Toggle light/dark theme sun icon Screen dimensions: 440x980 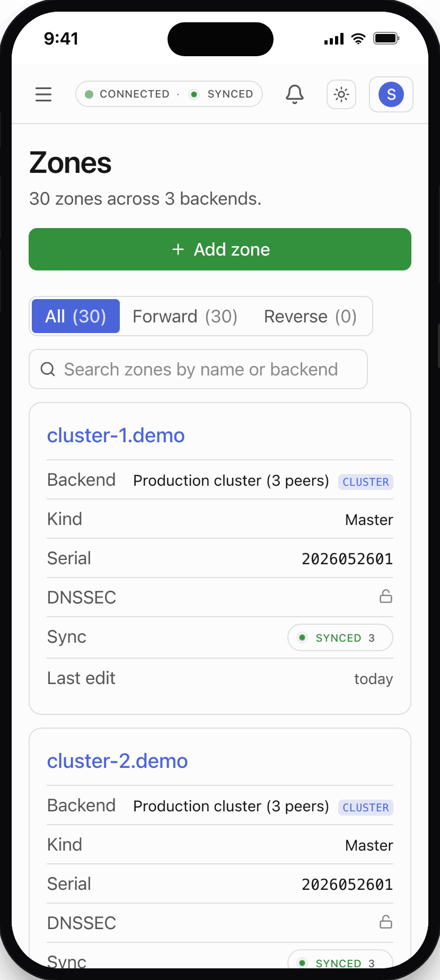pos(341,94)
